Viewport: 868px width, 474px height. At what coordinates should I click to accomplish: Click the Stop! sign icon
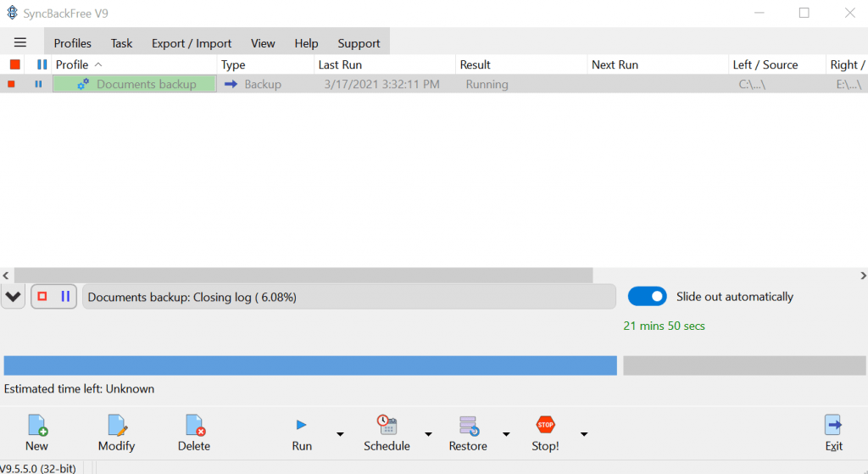pos(545,426)
